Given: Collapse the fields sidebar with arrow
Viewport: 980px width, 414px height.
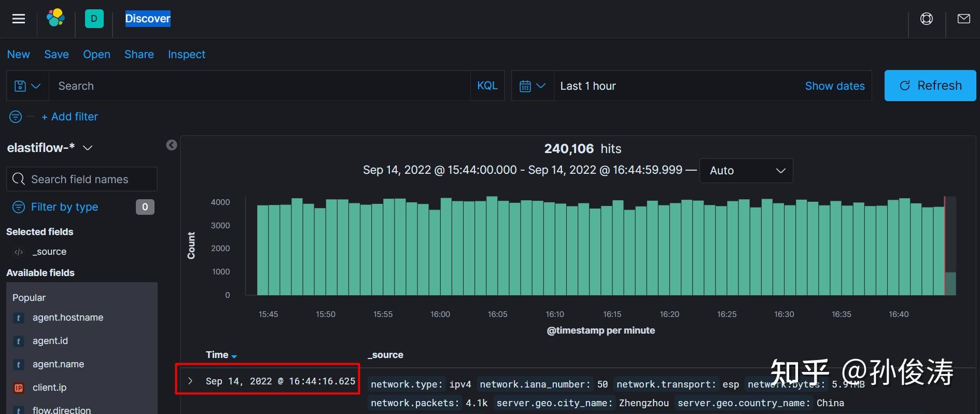Looking at the screenshot, I should pyautogui.click(x=172, y=145).
